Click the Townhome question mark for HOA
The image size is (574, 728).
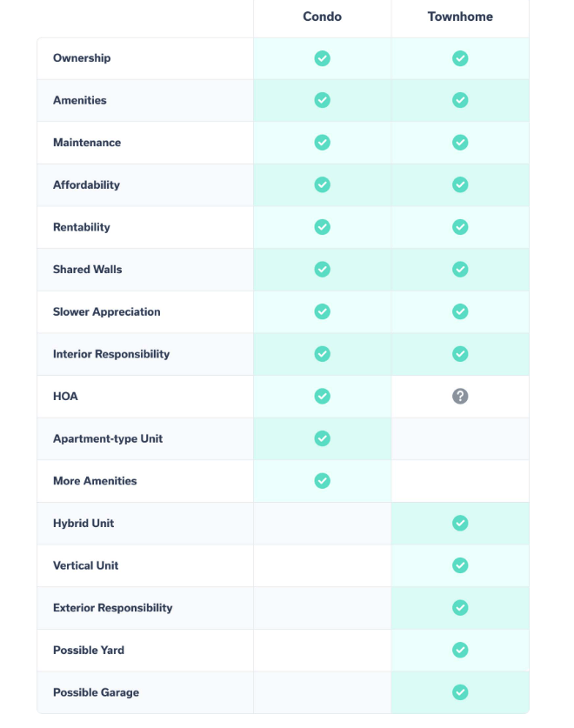(460, 396)
